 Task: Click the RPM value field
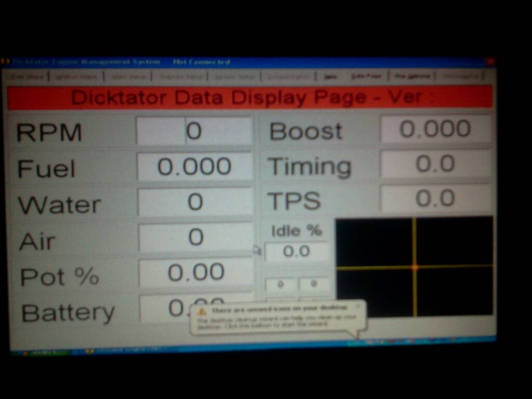click(194, 131)
